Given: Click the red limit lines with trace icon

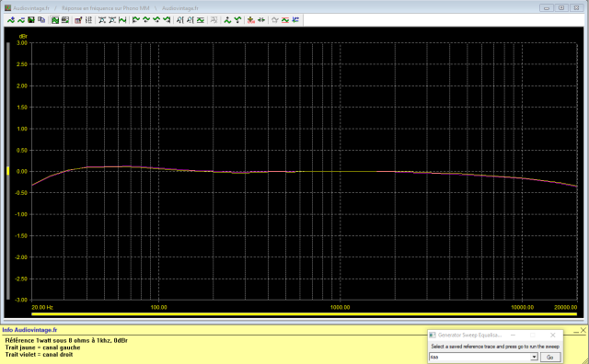Looking at the screenshot, I should point(285,20).
